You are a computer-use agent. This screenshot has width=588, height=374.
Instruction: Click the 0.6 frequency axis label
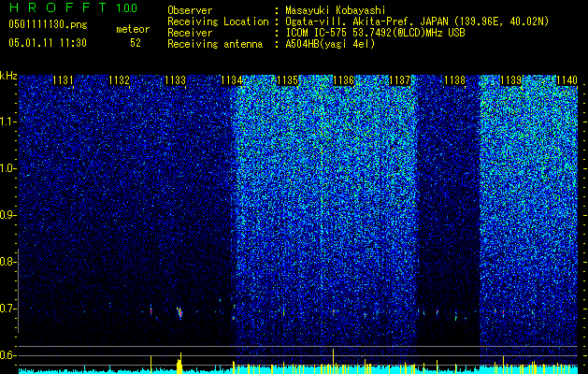7,355
